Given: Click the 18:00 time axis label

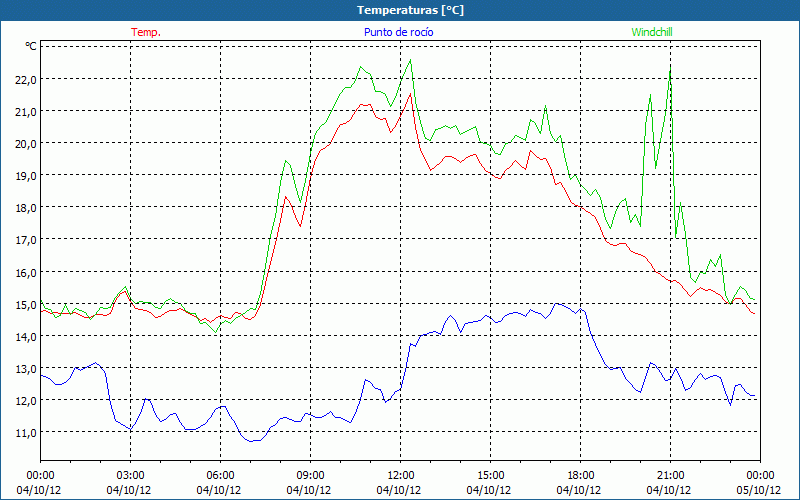Looking at the screenshot, I should (581, 476).
